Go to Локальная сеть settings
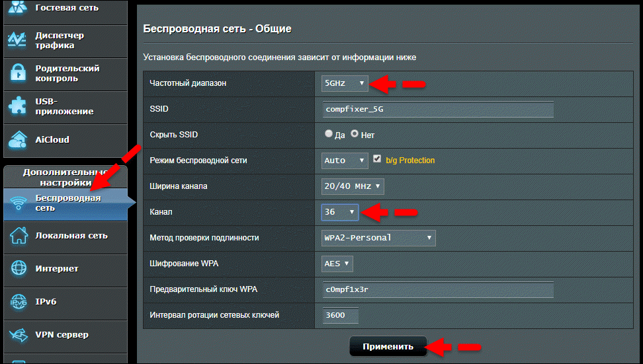Viewport: 643px width, 364px height. pos(65,237)
